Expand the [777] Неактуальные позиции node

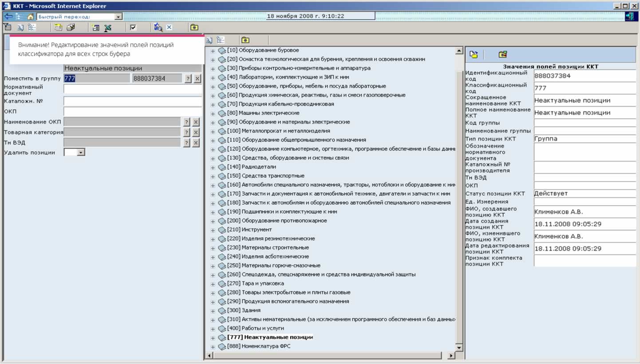click(213, 338)
